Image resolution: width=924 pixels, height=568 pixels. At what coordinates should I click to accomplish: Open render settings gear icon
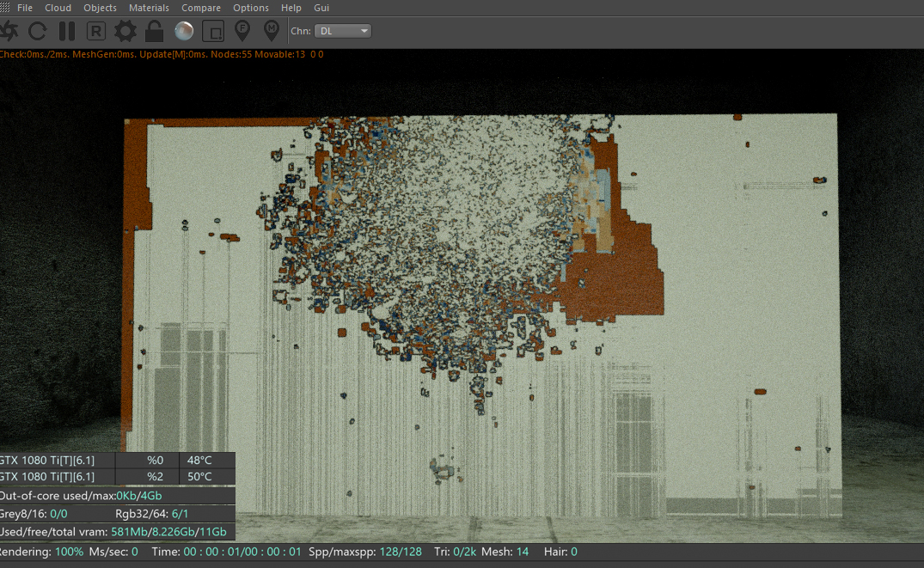[125, 31]
